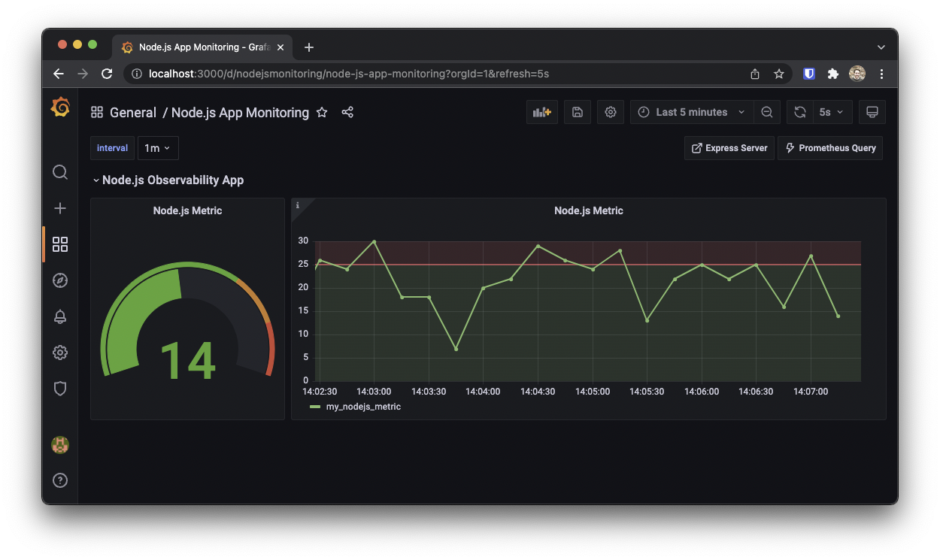Star the Node.js App Monitoring dashboard
Image resolution: width=940 pixels, height=560 pixels.
322,112
